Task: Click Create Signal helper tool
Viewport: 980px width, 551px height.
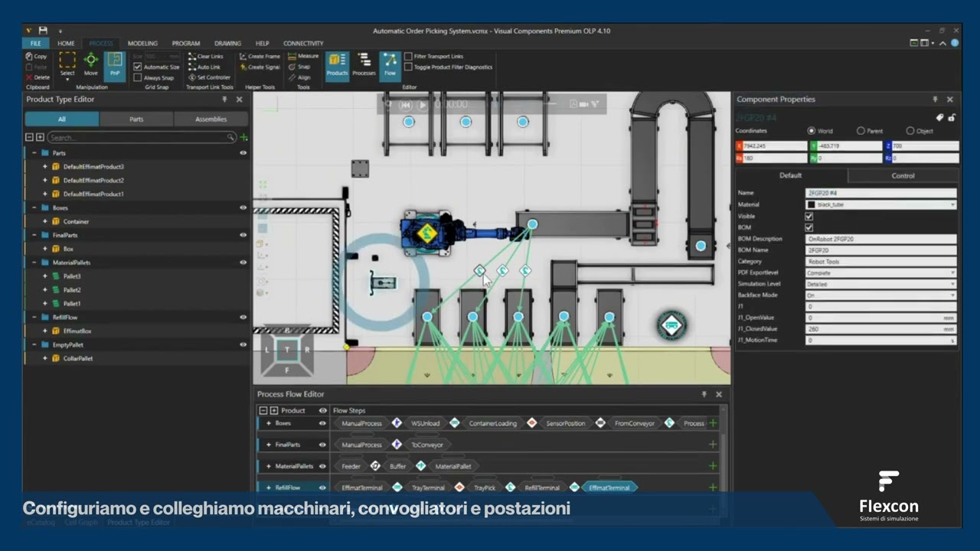Action: point(259,67)
